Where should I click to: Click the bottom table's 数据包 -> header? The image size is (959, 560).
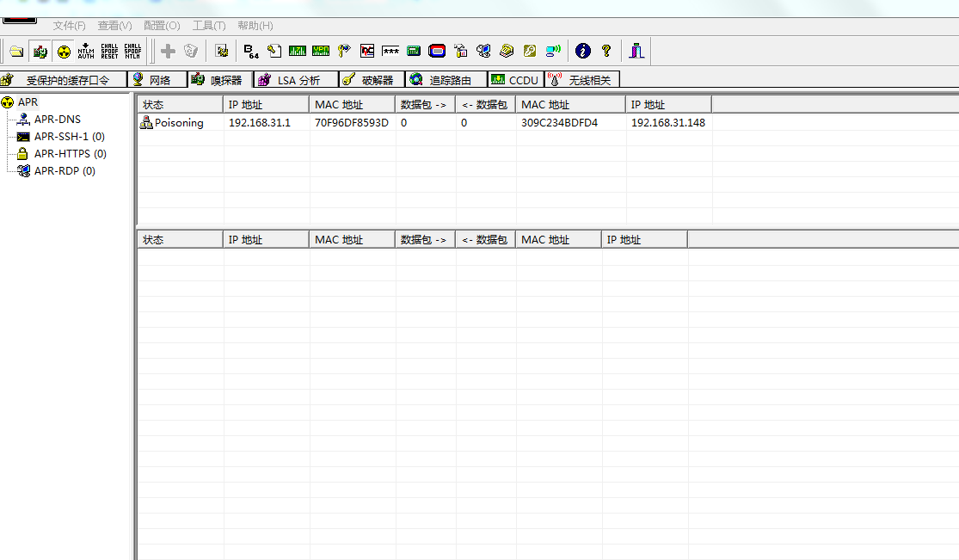point(425,240)
